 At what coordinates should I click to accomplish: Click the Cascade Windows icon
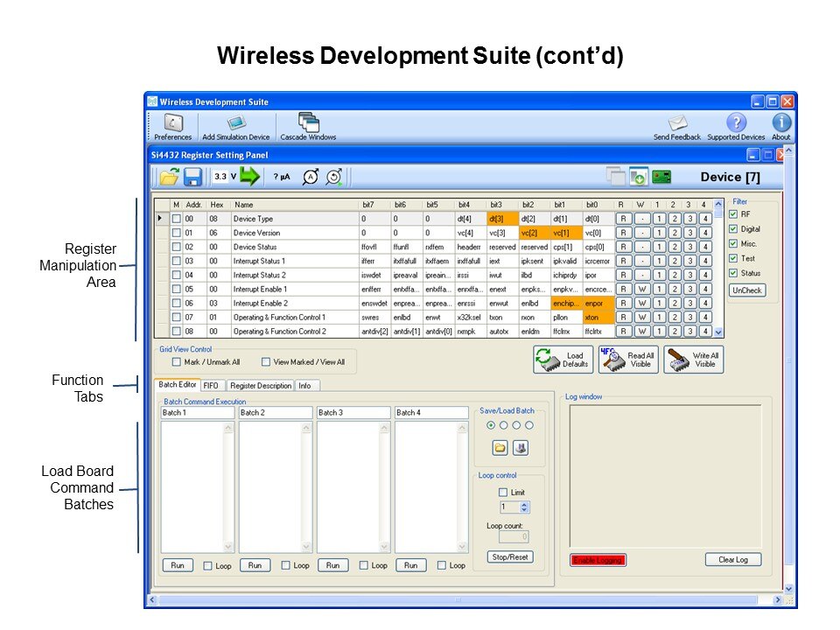pos(308,123)
